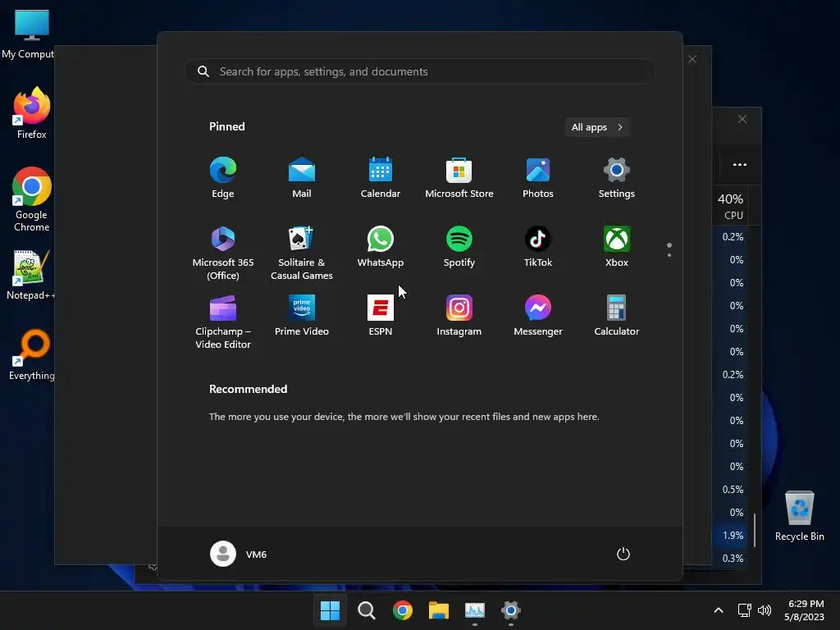This screenshot has width=840, height=630.
Task: Open Task Manager's three-dot more menu
Action: 740,164
